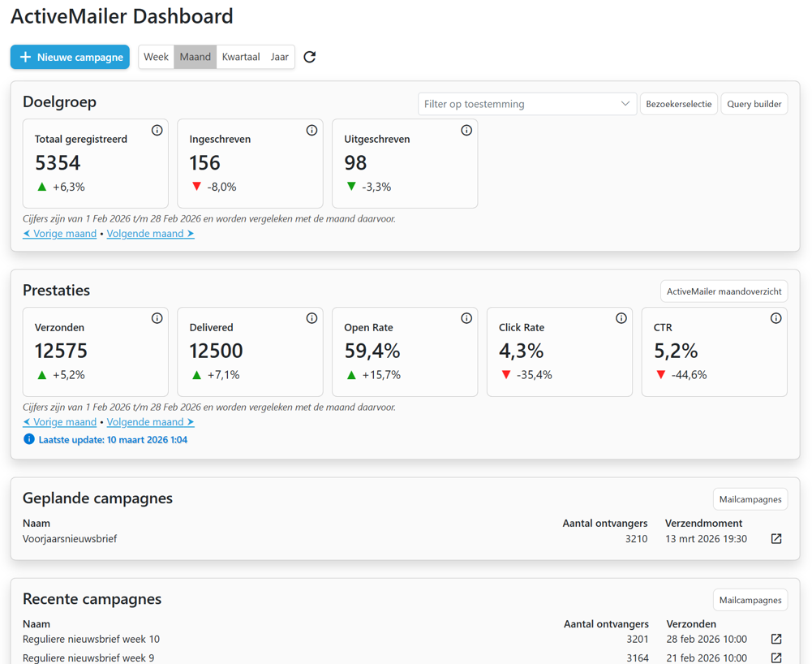Switch period to Kwartaal
Viewport: 812px width, 664px height.
241,57
